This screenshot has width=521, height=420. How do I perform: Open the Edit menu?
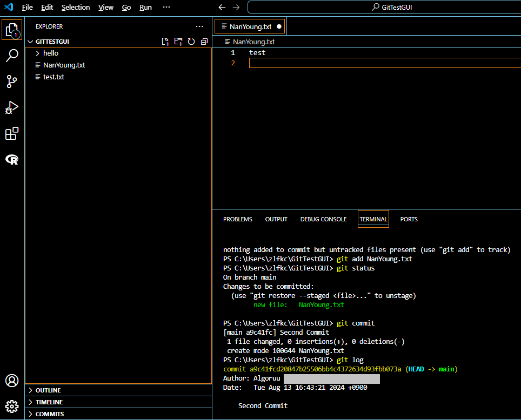click(47, 8)
